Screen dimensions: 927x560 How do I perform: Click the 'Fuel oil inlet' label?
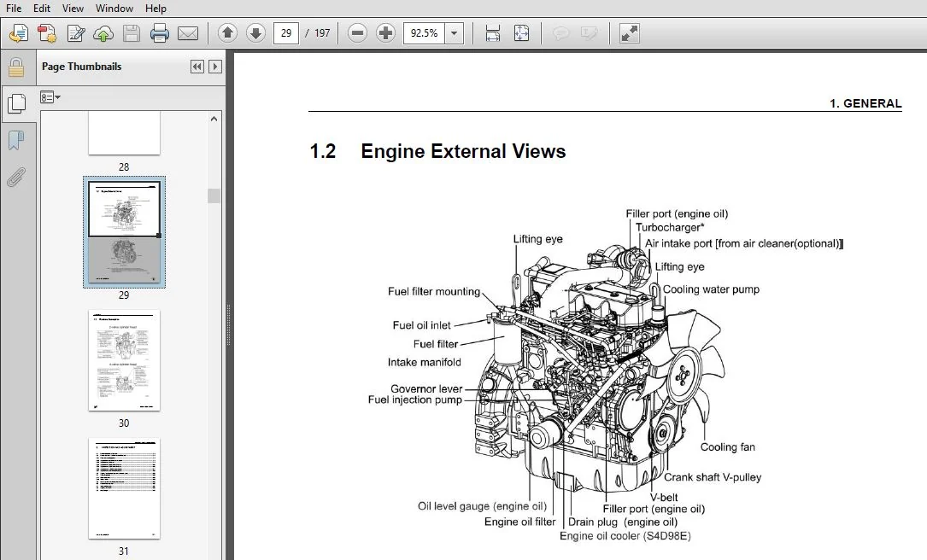click(x=421, y=325)
